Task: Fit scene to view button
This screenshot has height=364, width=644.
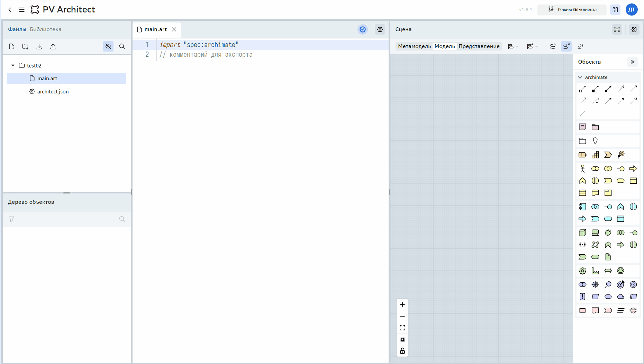Action: 402,328
